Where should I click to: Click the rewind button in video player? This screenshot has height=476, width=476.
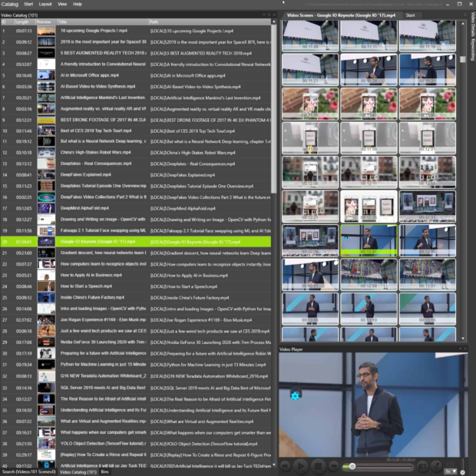[285, 466]
